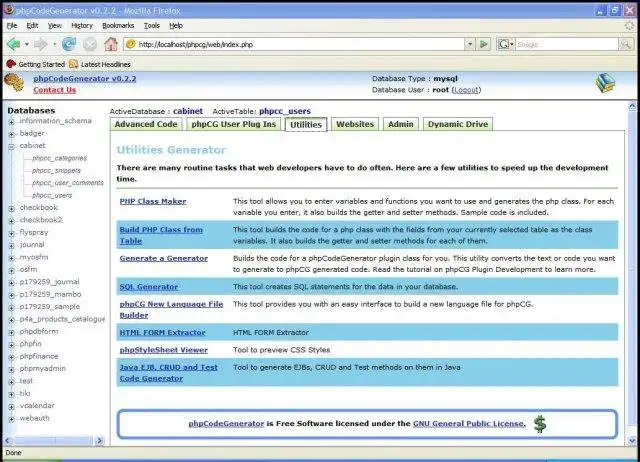
Task: Select the phpcc_snippets table
Action: tap(56, 171)
